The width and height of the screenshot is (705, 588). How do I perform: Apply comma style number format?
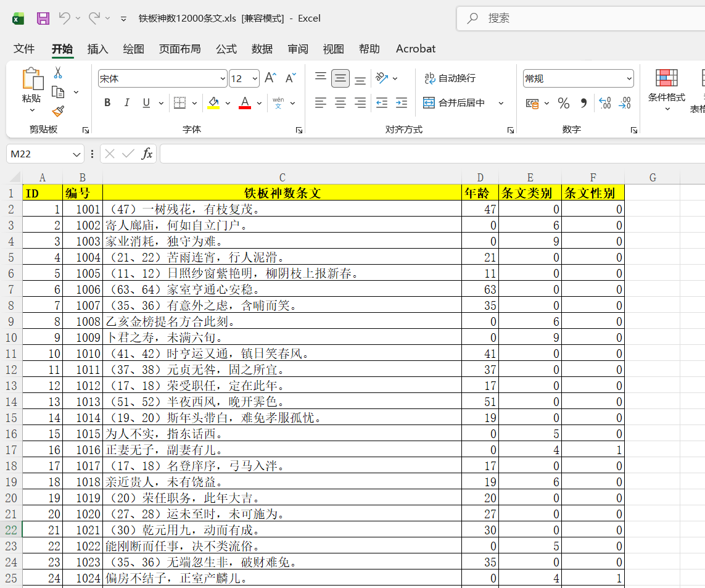point(583,104)
